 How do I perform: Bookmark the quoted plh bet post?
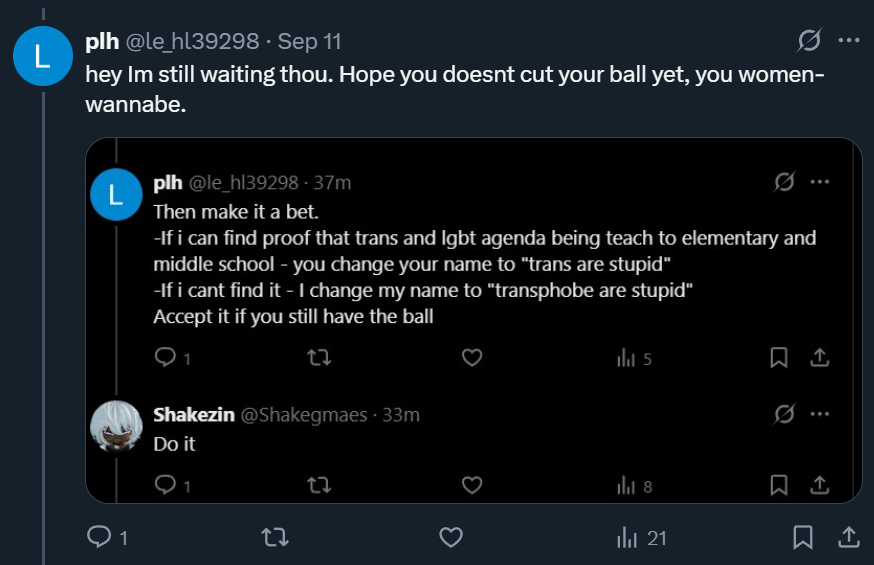tap(779, 358)
